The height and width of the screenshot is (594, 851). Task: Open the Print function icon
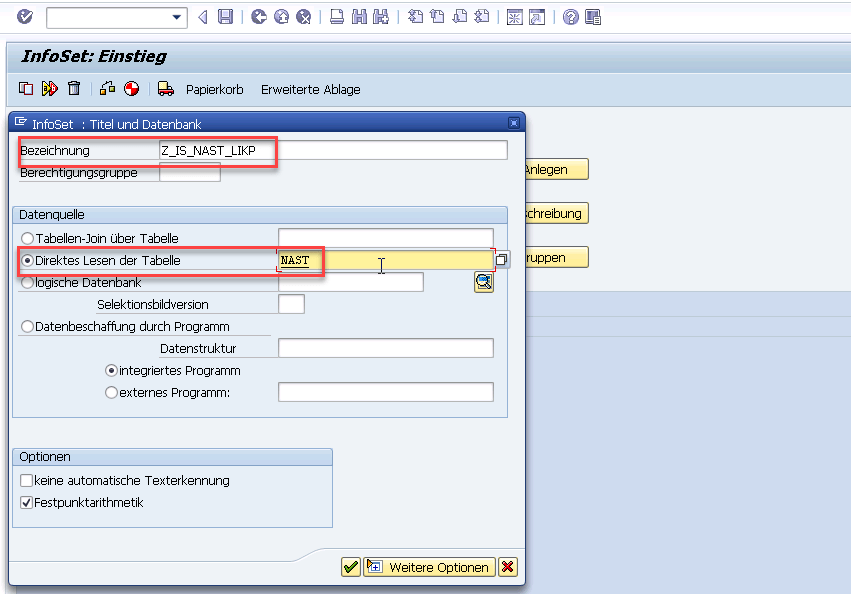tap(336, 16)
